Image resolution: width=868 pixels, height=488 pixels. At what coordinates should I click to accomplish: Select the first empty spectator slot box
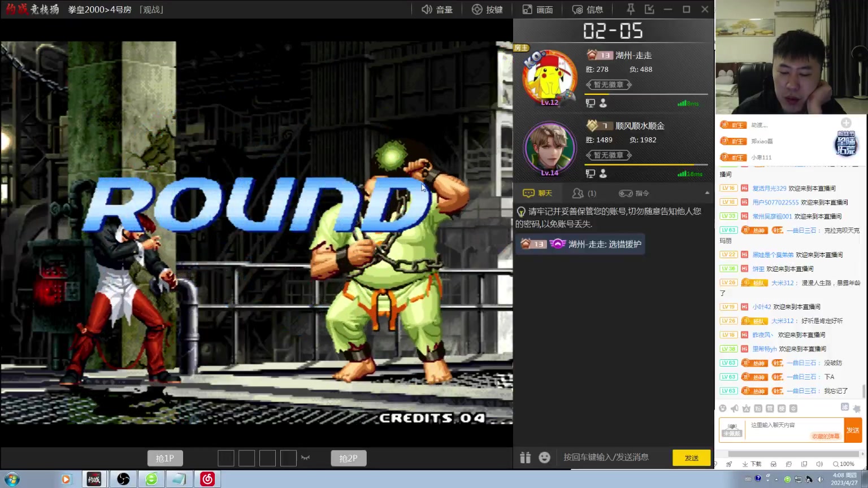[x=226, y=458]
